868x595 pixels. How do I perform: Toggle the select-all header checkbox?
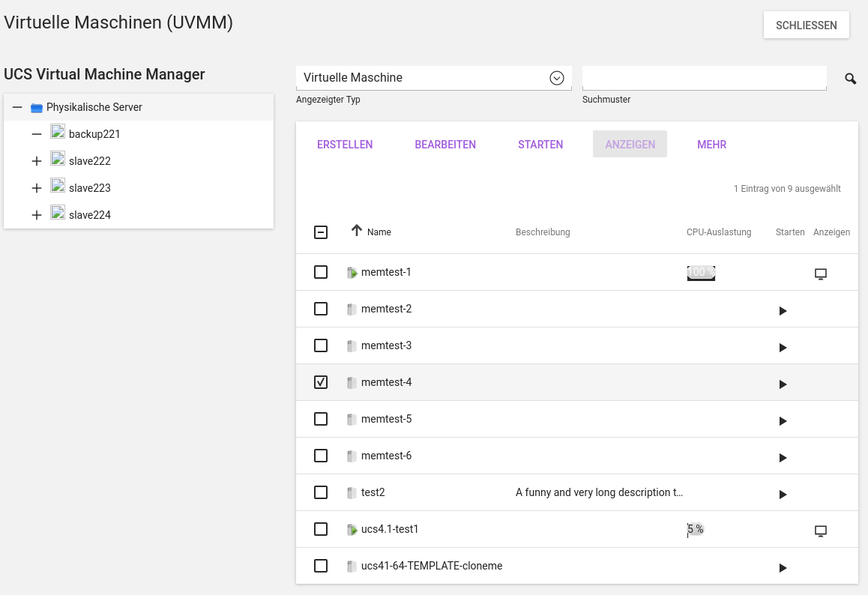click(x=321, y=232)
